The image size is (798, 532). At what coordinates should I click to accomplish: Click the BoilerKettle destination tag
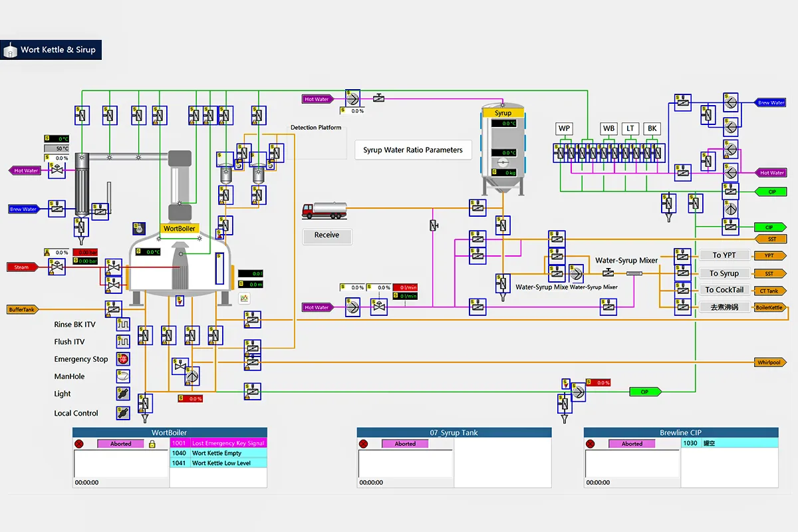[771, 307]
